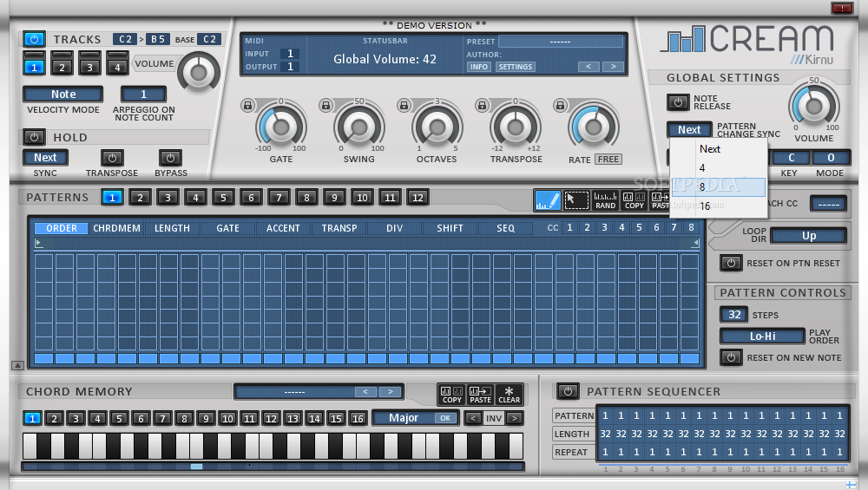Viewport: 868px width, 490px height.
Task: Toggle RESET ON PTN RESET
Action: click(x=731, y=264)
